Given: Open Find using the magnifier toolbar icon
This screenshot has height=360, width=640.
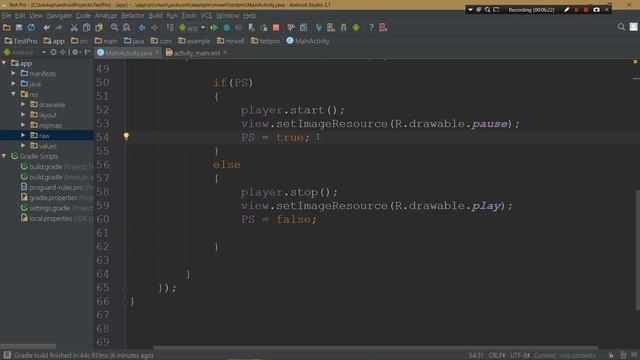Looking at the screenshot, I should (x=114, y=27).
